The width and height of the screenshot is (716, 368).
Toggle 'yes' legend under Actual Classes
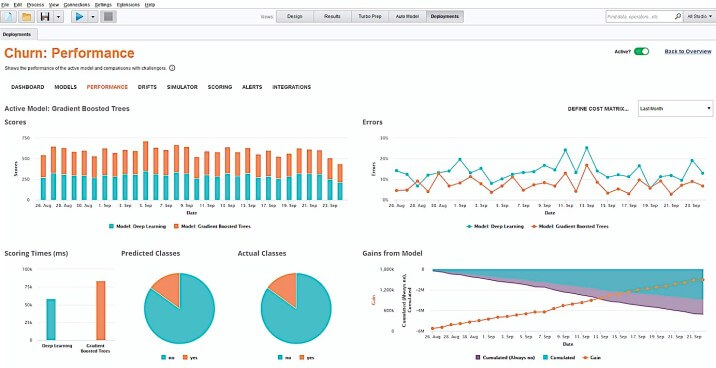(x=306, y=357)
